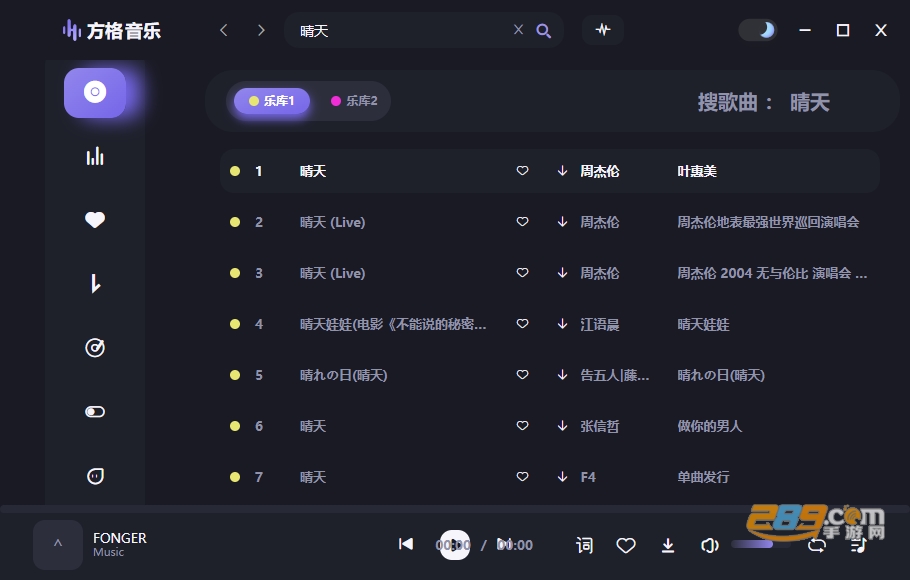
Task: Open the downloads section in sidebar
Action: tap(95, 284)
